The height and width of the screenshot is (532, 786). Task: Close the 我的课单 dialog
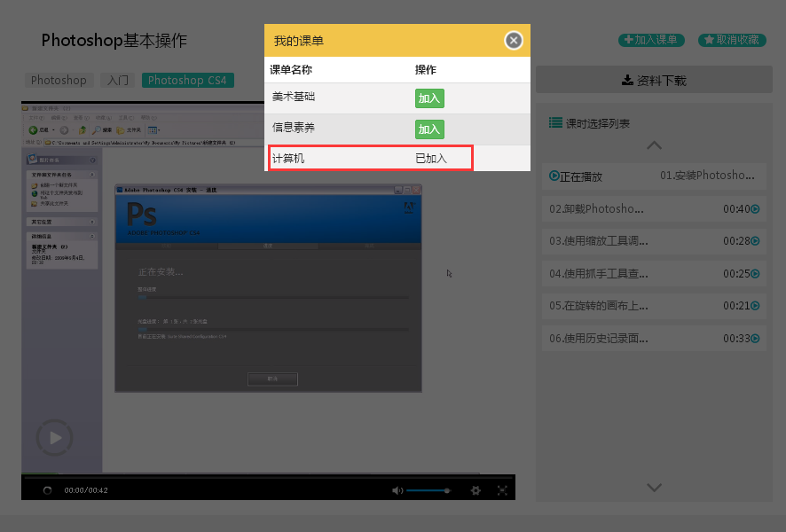514,41
